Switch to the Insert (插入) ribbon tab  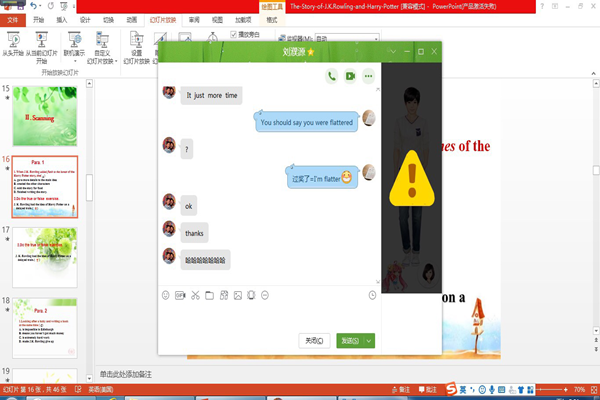(62, 20)
